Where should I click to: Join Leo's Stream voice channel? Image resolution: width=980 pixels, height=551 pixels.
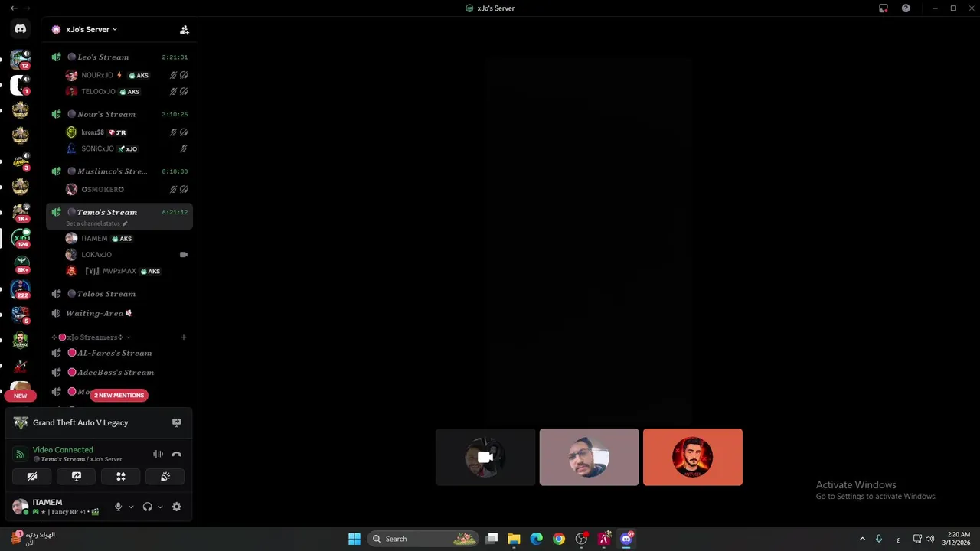point(119,57)
